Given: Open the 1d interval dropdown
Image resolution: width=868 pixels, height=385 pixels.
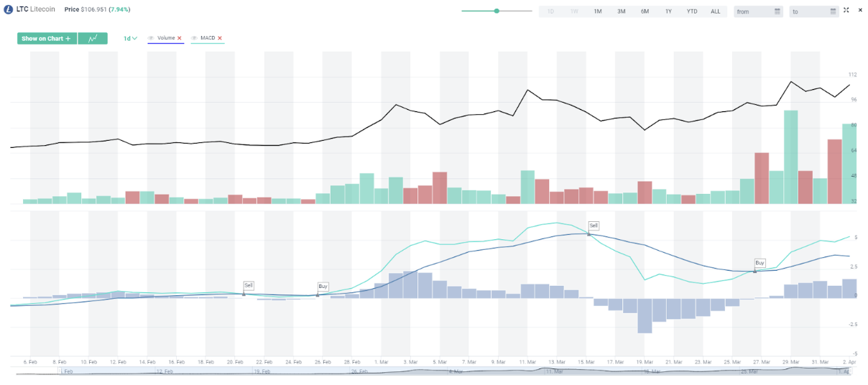Looking at the screenshot, I should [x=130, y=39].
